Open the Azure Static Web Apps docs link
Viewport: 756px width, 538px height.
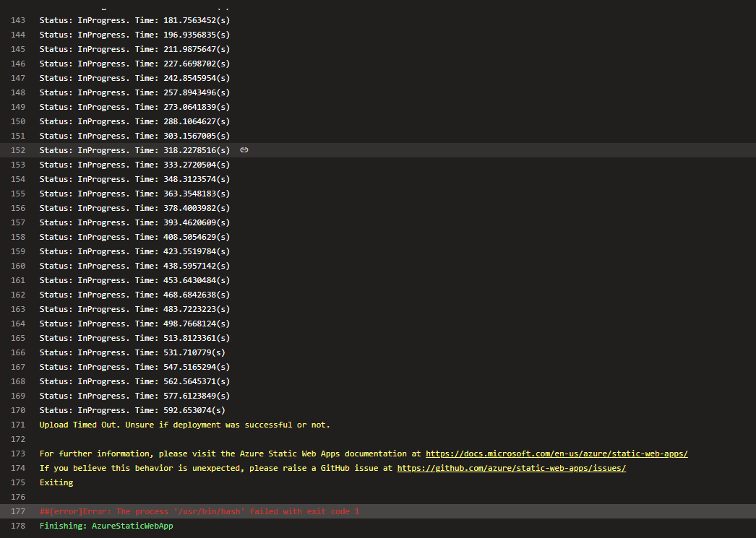point(557,454)
